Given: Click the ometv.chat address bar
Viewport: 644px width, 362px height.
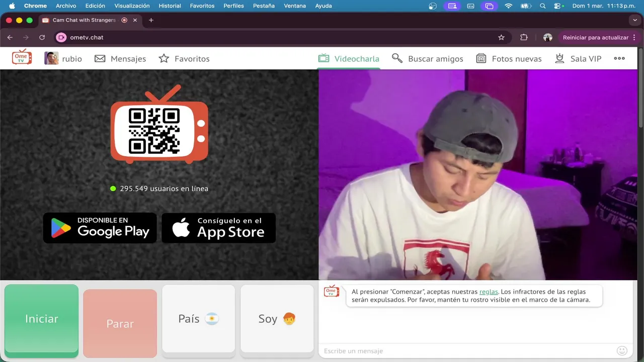Looking at the screenshot, I should coord(282,37).
